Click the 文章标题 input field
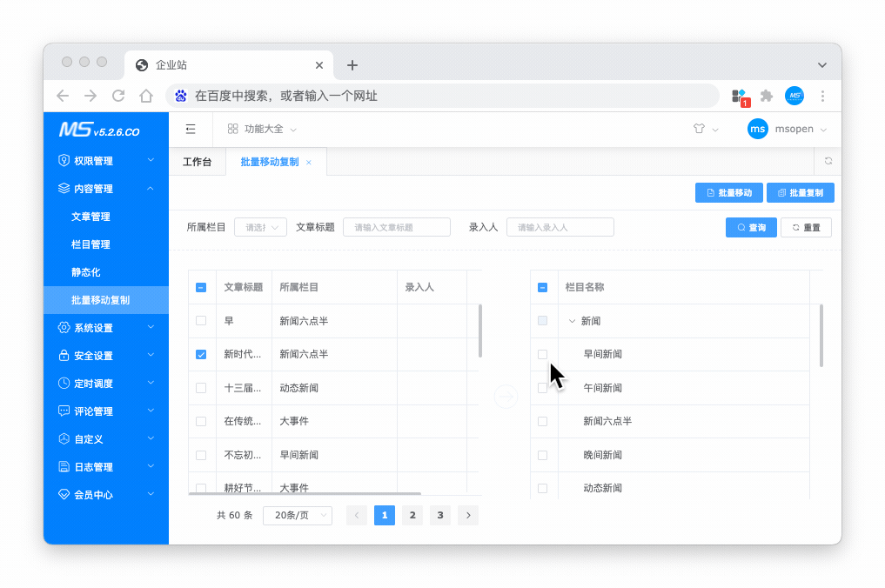The height and width of the screenshot is (588, 885). (397, 227)
